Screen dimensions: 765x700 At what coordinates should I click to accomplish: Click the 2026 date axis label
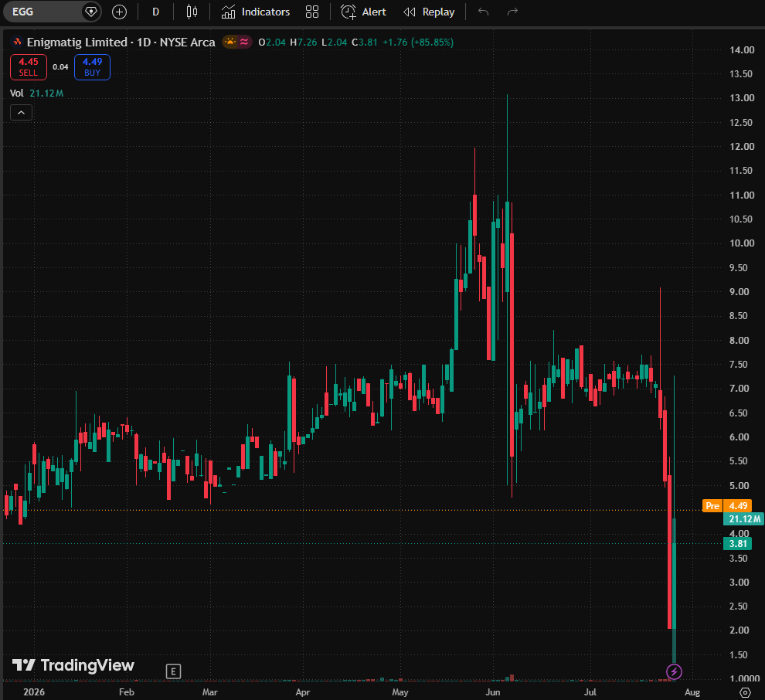pos(34,692)
